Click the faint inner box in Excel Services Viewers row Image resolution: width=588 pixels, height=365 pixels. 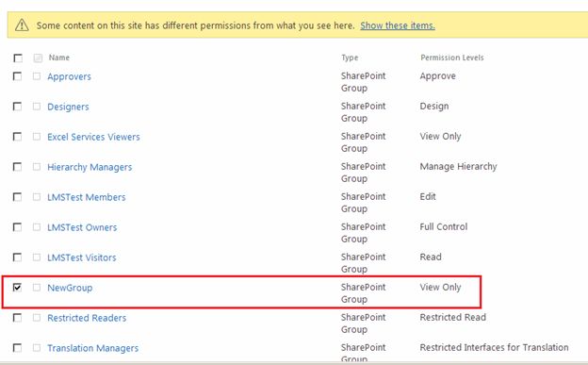(37, 137)
